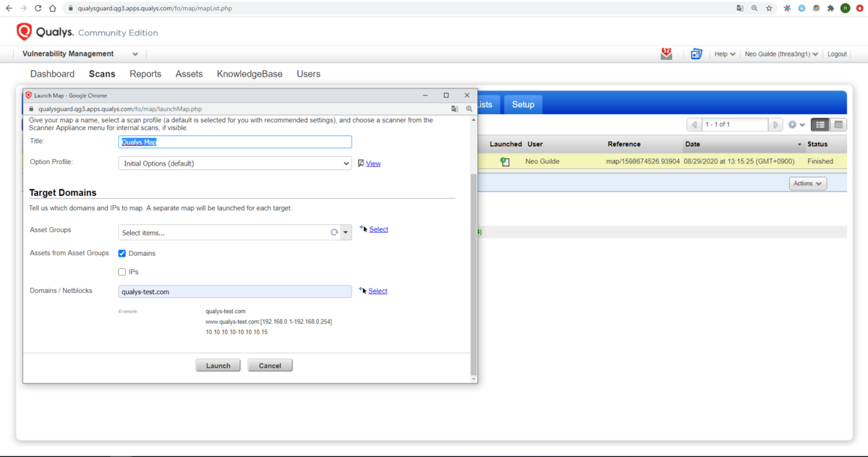Click the zoom icon in Launch Map window
The height and width of the screenshot is (457, 868).
pyautogui.click(x=469, y=108)
